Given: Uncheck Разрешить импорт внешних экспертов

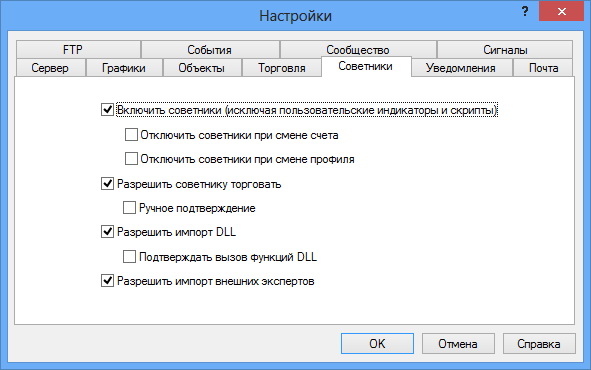Looking at the screenshot, I should pyautogui.click(x=107, y=281).
